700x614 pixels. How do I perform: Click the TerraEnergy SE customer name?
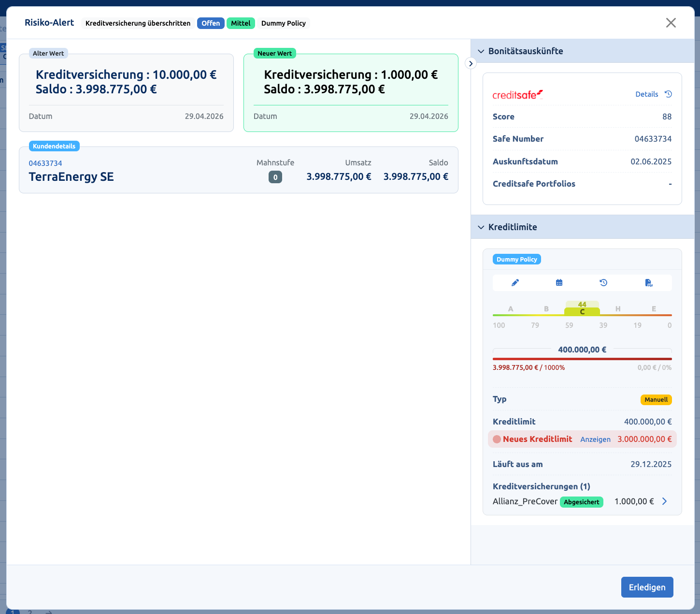(x=71, y=177)
